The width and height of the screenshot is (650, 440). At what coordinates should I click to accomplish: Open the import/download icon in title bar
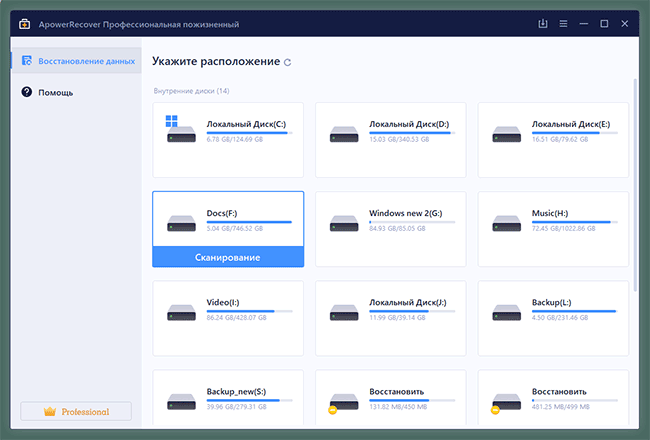point(543,24)
